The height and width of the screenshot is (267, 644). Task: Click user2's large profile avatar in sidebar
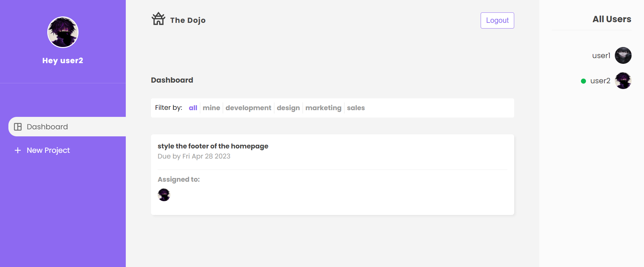point(63,32)
